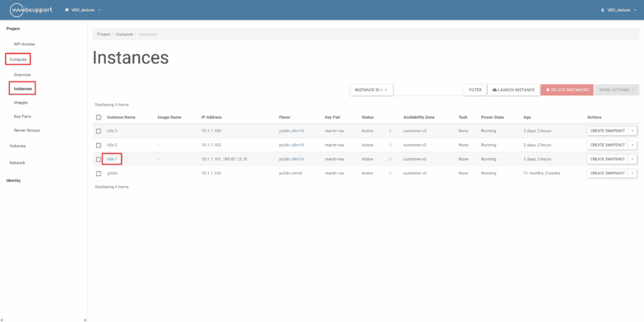Image resolution: width=644 pixels, height=322 pixels.
Task: Click the IP Address column header
Action: (x=211, y=117)
